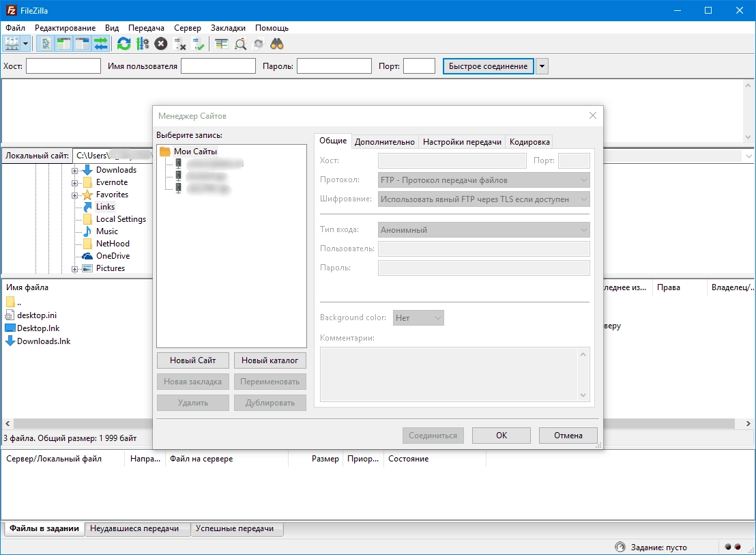Click the cancel current operation icon

[x=160, y=44]
